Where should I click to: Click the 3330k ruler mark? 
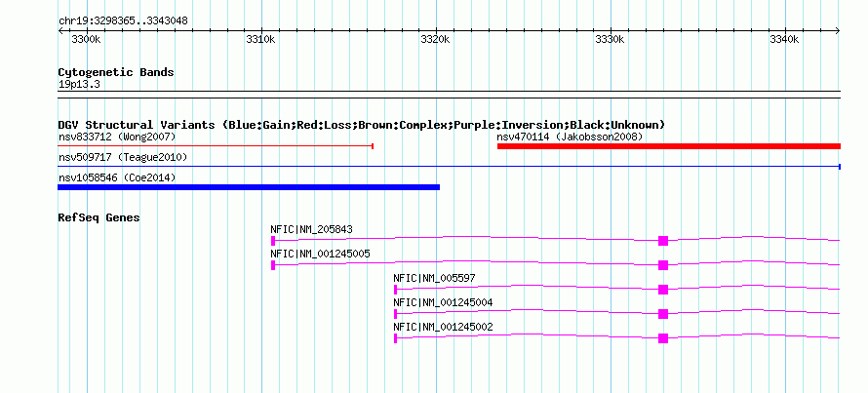coord(610,39)
